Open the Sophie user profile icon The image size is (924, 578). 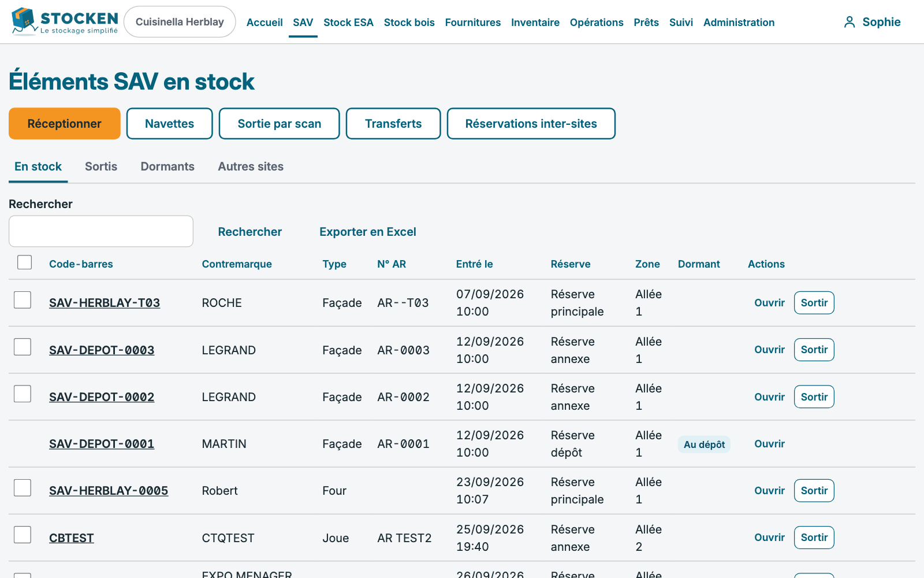(x=849, y=22)
